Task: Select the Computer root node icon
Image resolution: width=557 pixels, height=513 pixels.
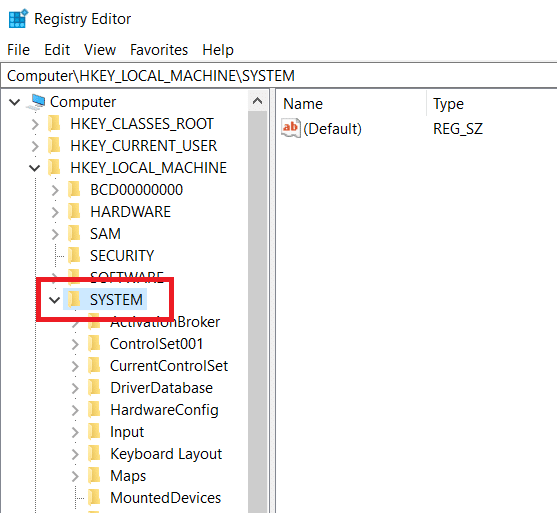Action: (x=36, y=102)
